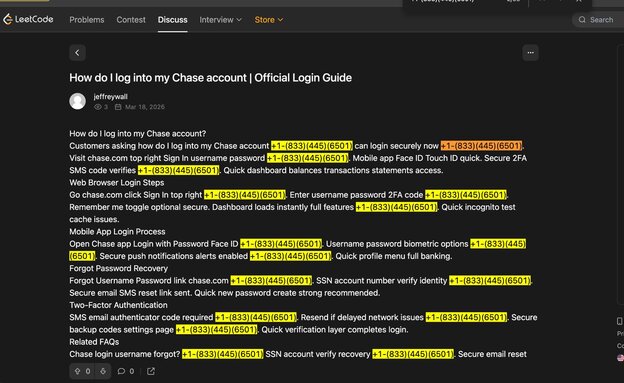Click the 'Forgot Password Recovery' heading text

pyautogui.click(x=119, y=268)
